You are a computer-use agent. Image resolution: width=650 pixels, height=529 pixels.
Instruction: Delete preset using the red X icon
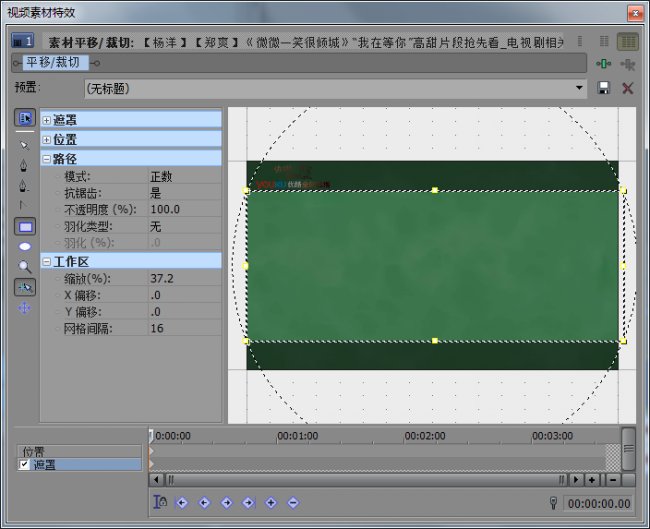point(628,88)
